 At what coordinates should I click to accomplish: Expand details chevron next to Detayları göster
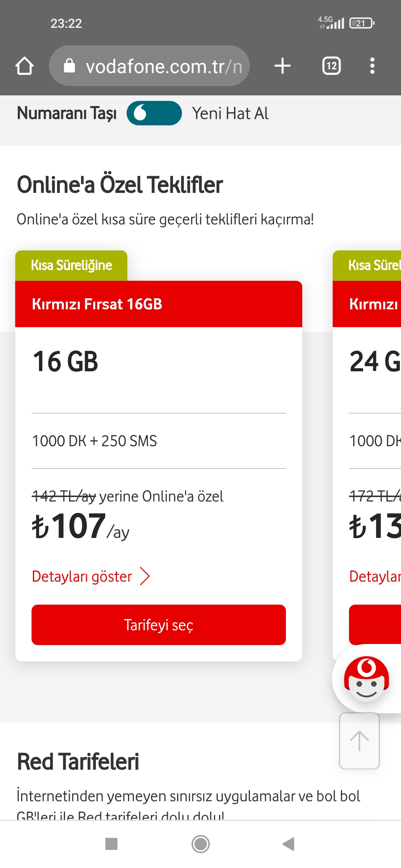click(x=145, y=576)
